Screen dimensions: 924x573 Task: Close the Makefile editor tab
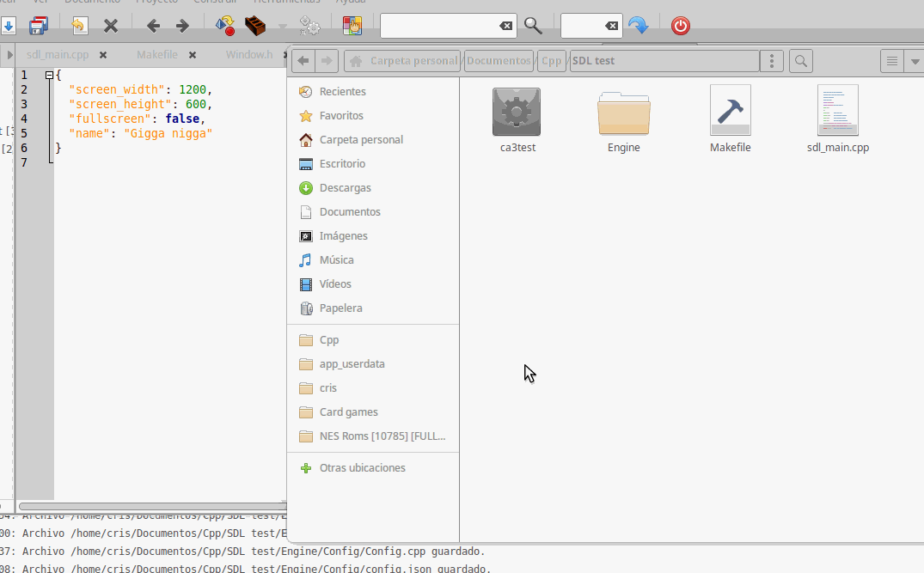193,55
